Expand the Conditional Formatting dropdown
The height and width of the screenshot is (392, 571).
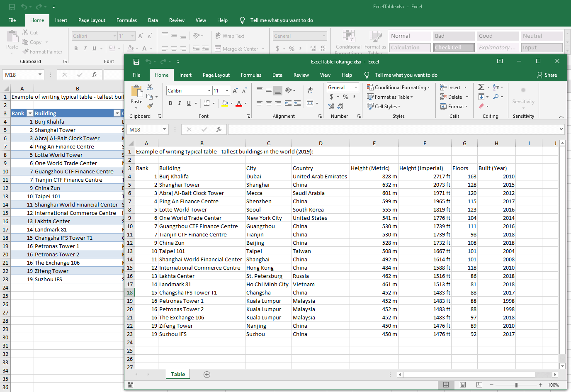coord(398,88)
